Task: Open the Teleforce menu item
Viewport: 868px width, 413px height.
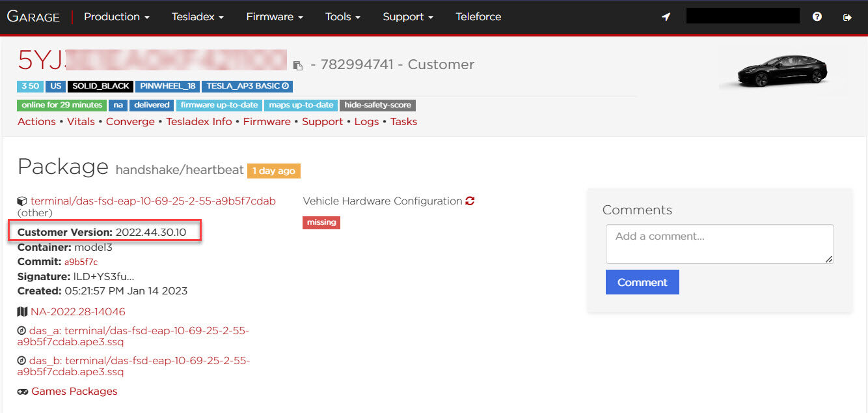Action: pyautogui.click(x=478, y=17)
